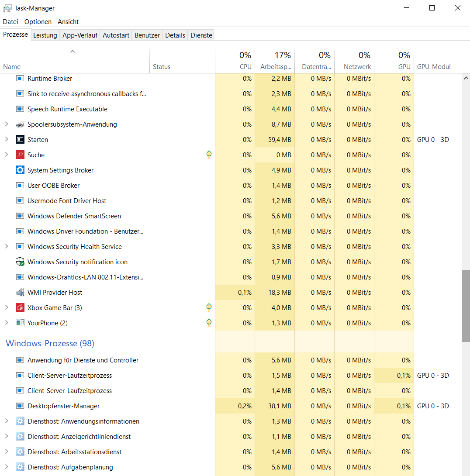
Task: Sort processes by Netzwerk column
Action: click(354, 61)
